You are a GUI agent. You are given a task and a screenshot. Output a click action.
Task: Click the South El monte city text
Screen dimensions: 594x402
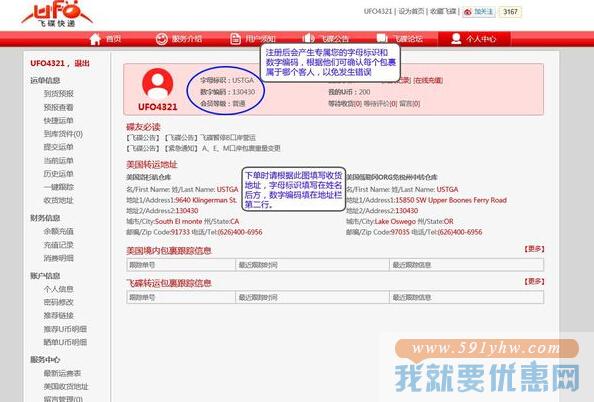coord(179,221)
